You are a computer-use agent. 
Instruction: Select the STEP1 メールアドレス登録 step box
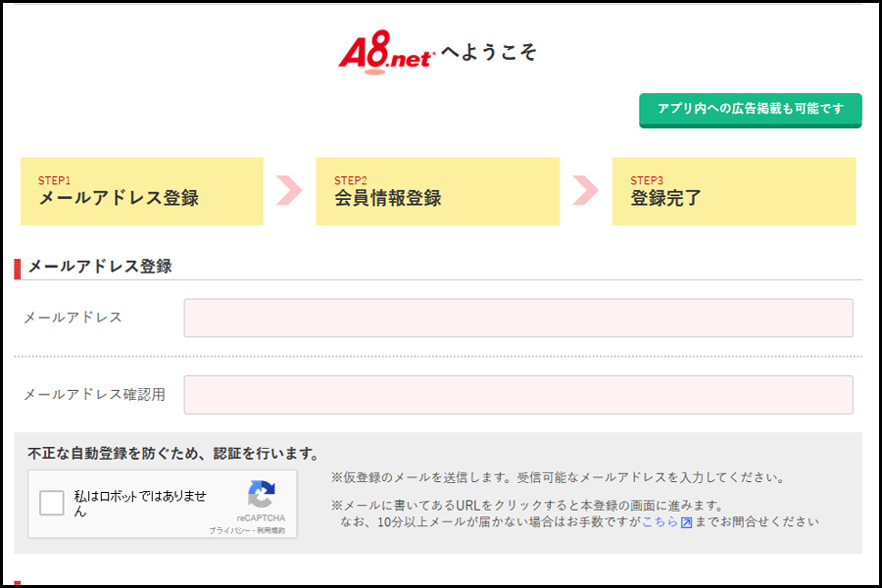click(142, 191)
